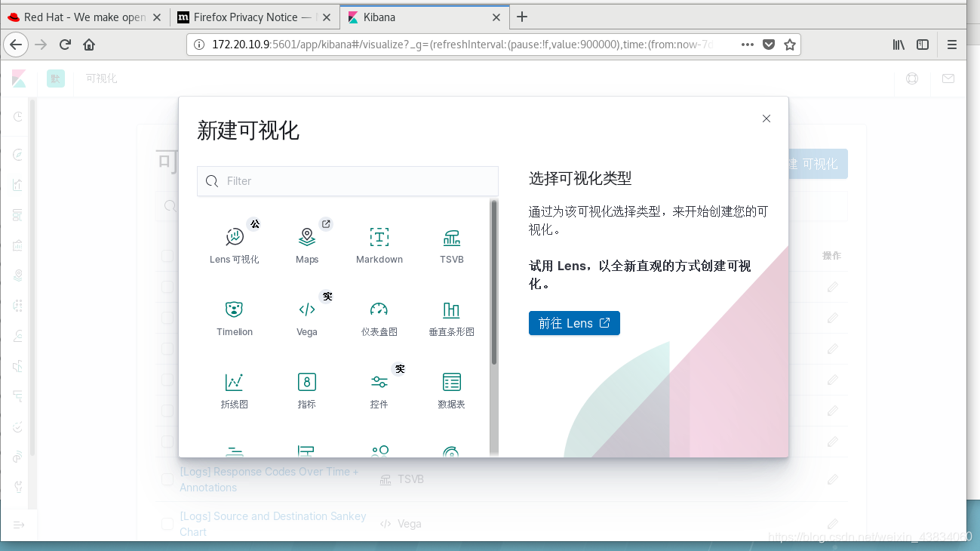Tick checkbox for Source and Destination Sankey
The height and width of the screenshot is (551, 980).
(167, 524)
